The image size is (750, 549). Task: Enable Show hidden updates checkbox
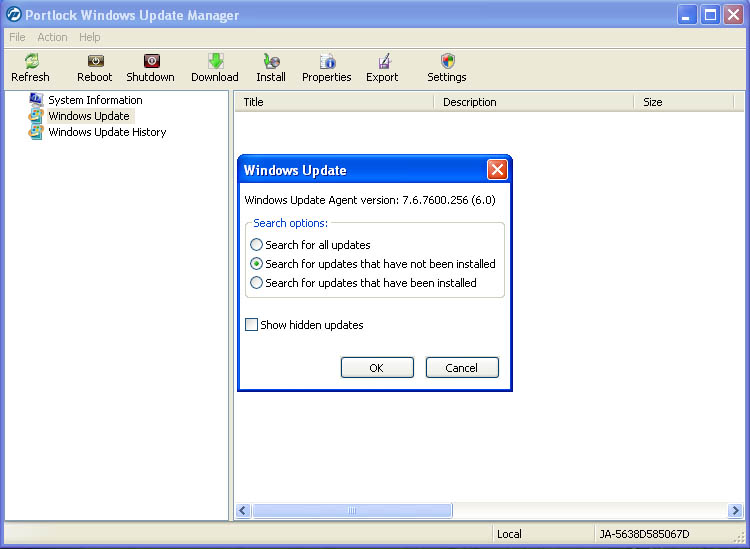[251, 325]
